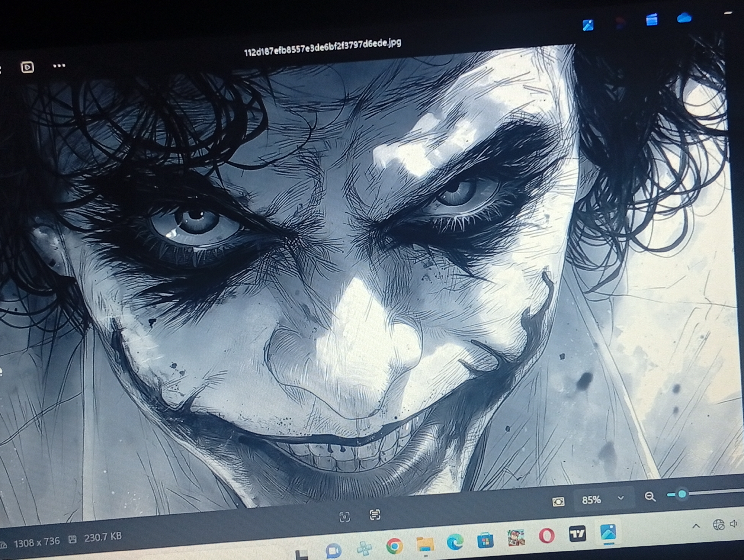Open the three-dots See more menu
744x560 pixels.
59,66
